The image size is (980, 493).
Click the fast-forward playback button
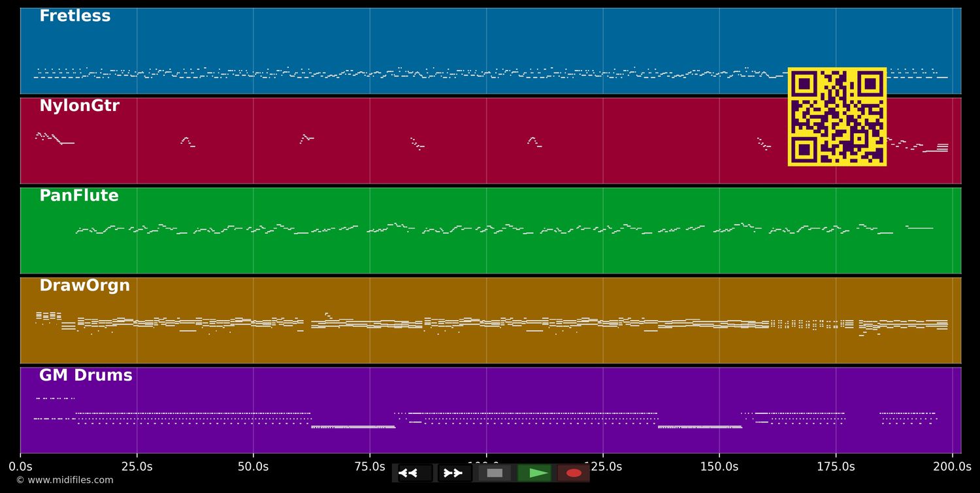455,473
